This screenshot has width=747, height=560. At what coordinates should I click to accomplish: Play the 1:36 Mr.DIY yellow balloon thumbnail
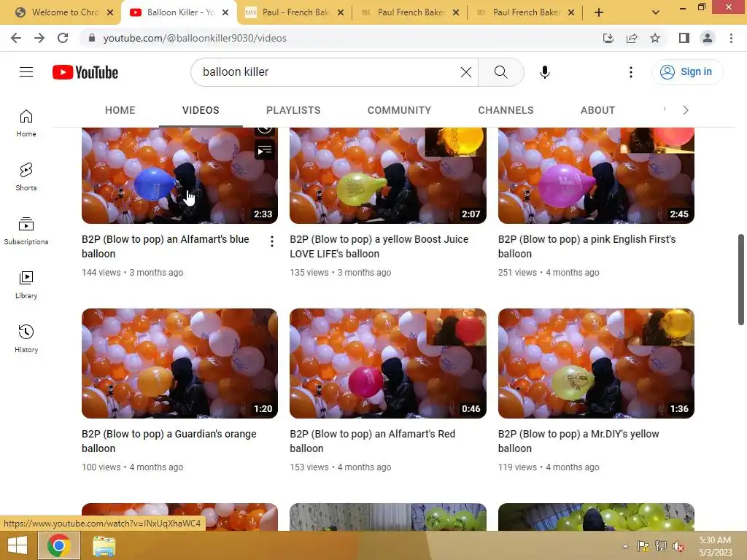coord(596,363)
